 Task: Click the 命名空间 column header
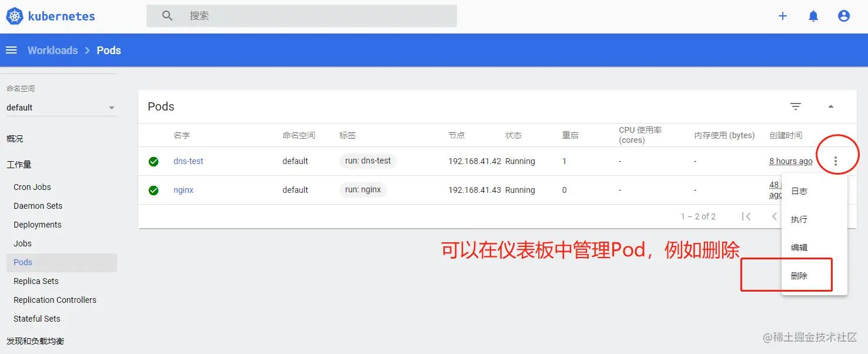click(x=299, y=135)
